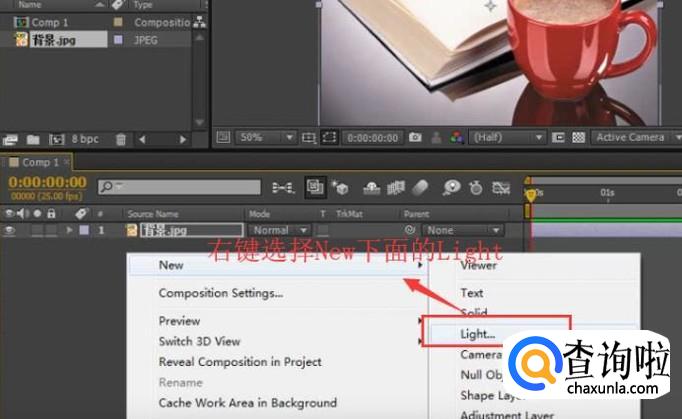Click the composition mini-flowchart icon in timeline
682x419 pixels.
(284, 186)
